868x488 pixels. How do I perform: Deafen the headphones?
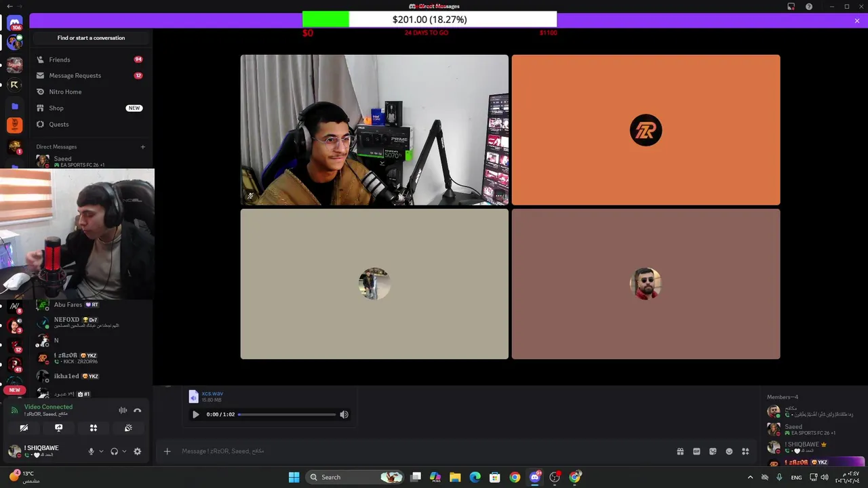114,451
